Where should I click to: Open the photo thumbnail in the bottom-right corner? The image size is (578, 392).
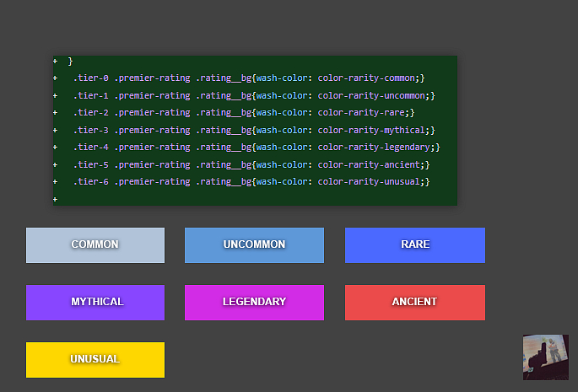(x=545, y=357)
